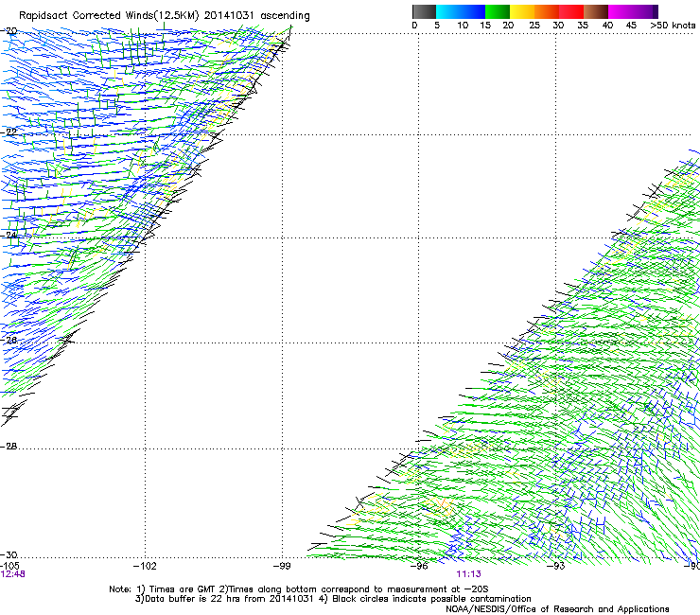Click the '-28' latitude axis label
Viewport: 700px width, 615px height.
(x=9, y=447)
